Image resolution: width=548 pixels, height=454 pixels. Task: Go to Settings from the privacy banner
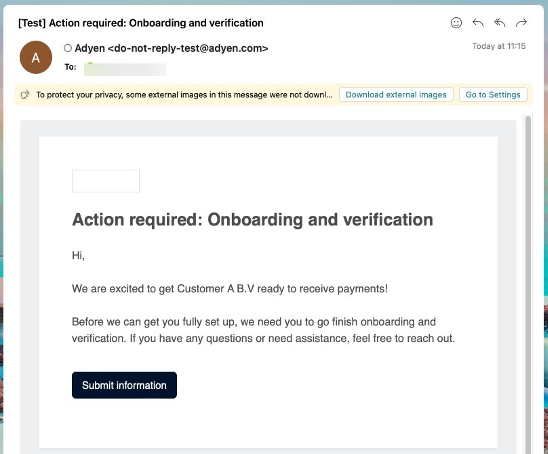tap(493, 95)
